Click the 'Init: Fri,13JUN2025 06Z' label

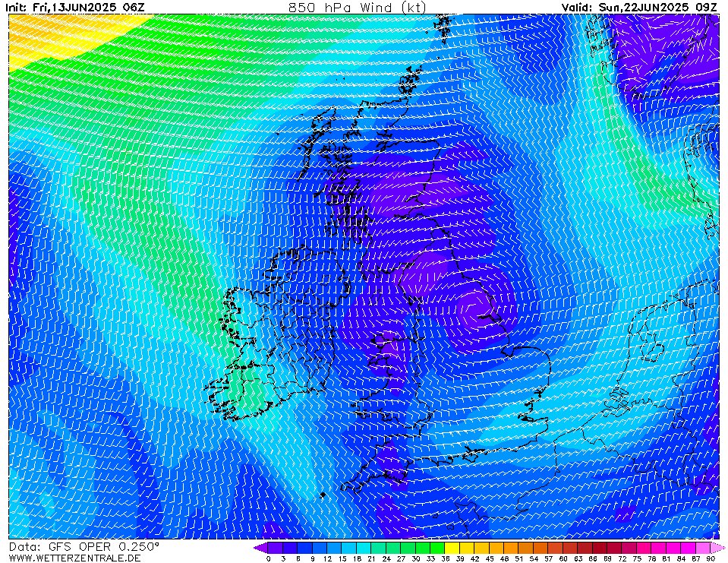75,8
